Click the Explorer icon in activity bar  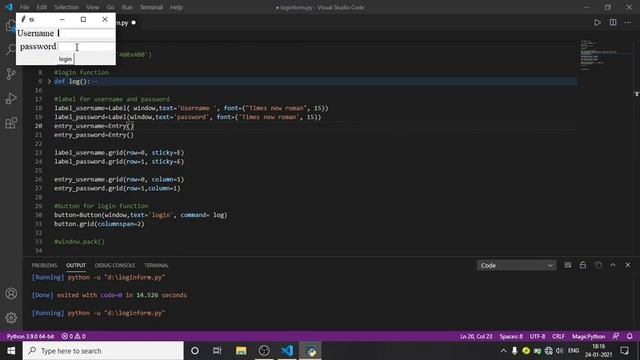pos(10,25)
